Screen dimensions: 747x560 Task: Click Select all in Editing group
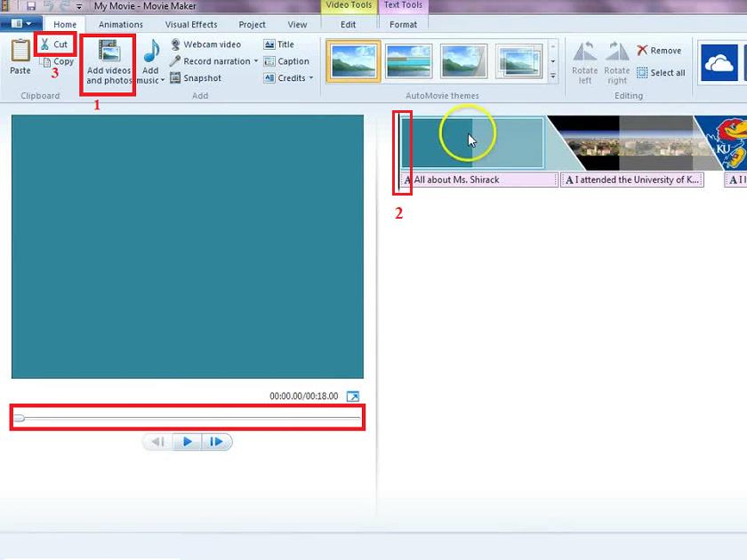tap(661, 73)
